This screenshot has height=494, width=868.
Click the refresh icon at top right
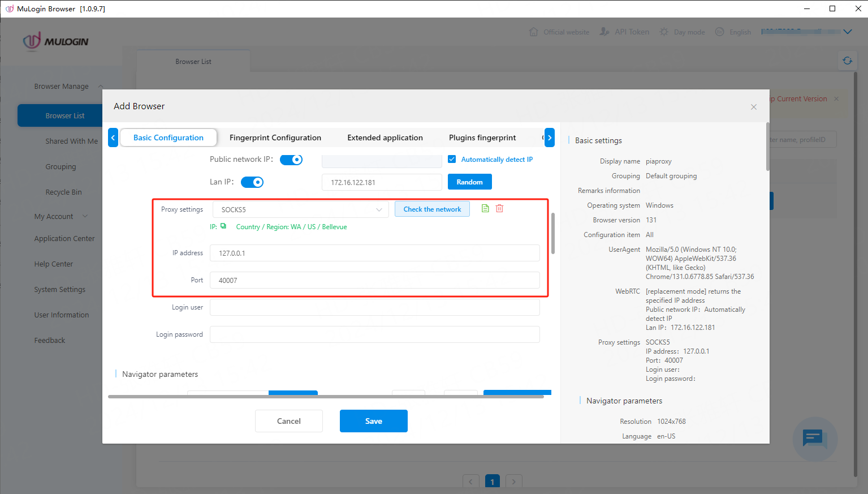click(847, 61)
